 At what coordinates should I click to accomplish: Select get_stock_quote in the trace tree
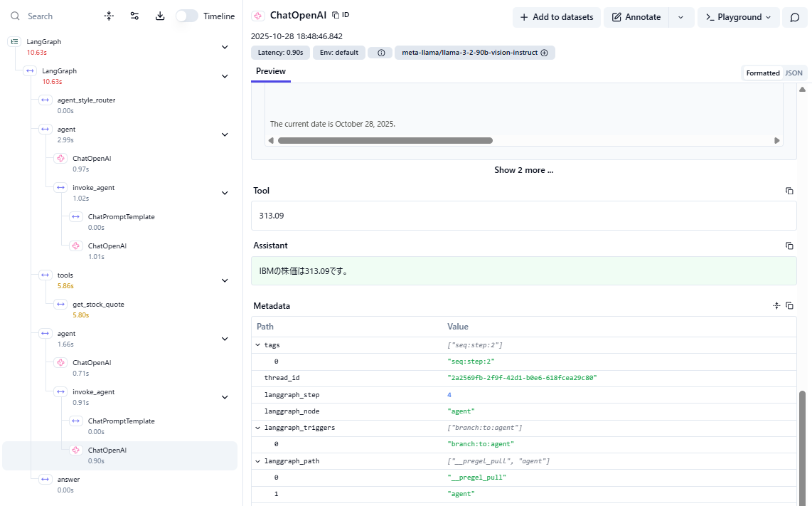(98, 305)
